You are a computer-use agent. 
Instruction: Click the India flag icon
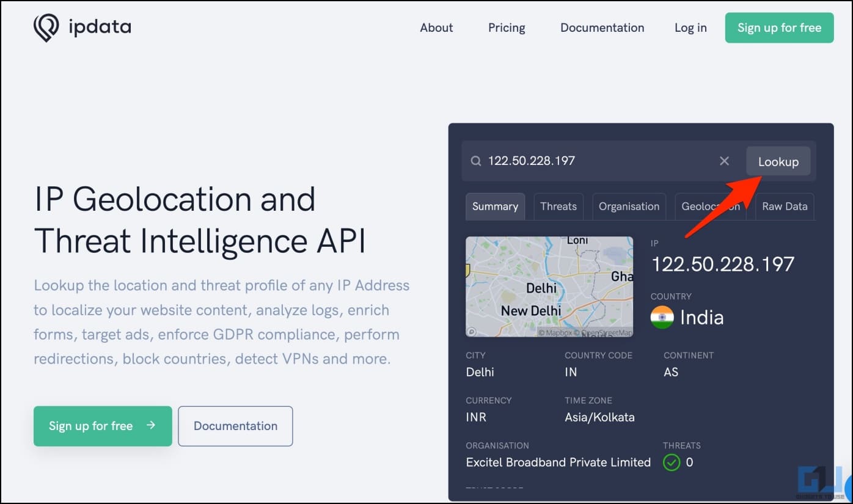pos(662,318)
